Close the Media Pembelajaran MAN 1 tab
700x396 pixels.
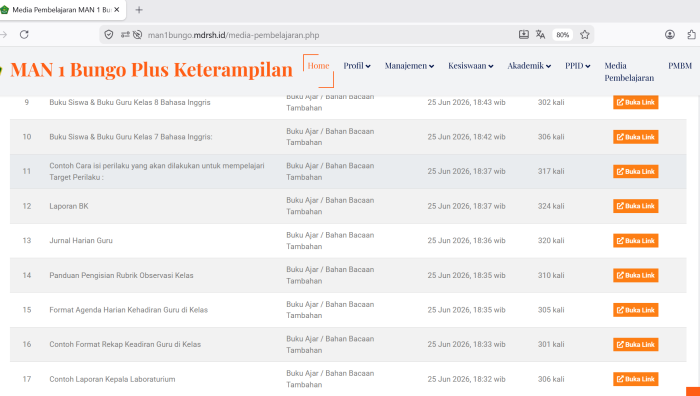(x=117, y=9)
